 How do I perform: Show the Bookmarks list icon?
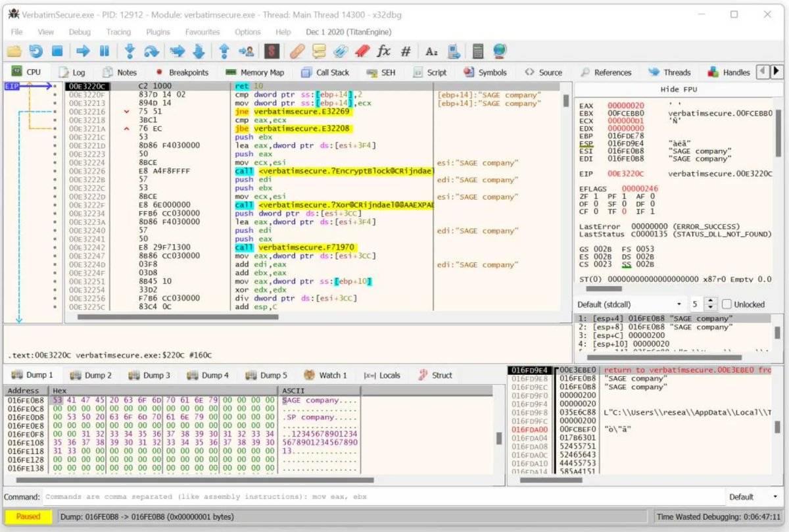click(362, 51)
